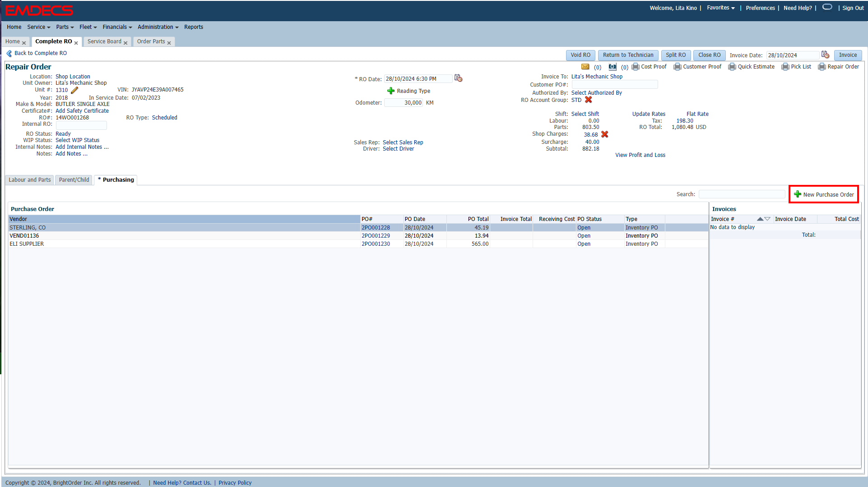Switch to the Service Board tab
Image resolution: width=868 pixels, height=487 pixels.
coord(104,41)
